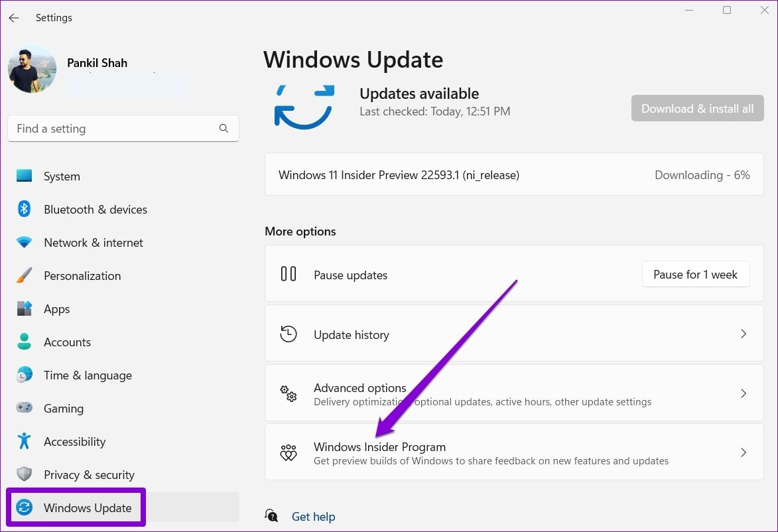Click the Update history clock icon
This screenshot has width=778, height=532.
(x=289, y=334)
